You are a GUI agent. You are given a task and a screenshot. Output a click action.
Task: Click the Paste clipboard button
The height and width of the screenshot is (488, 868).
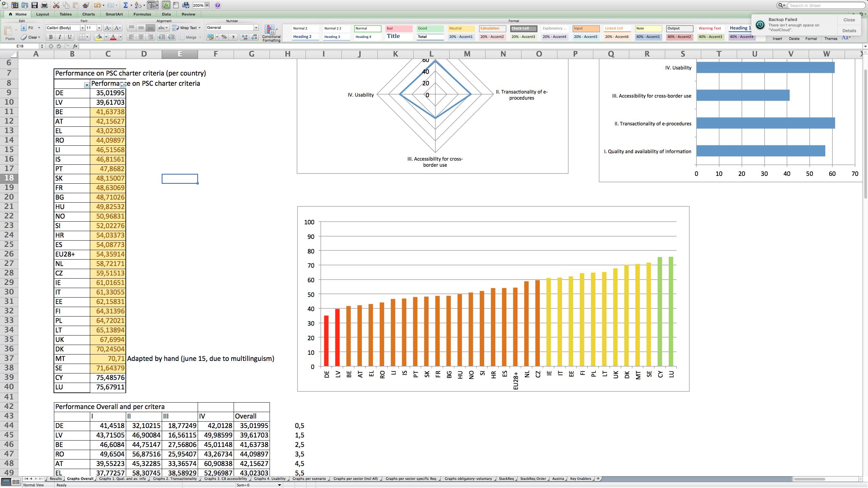pos(9,32)
